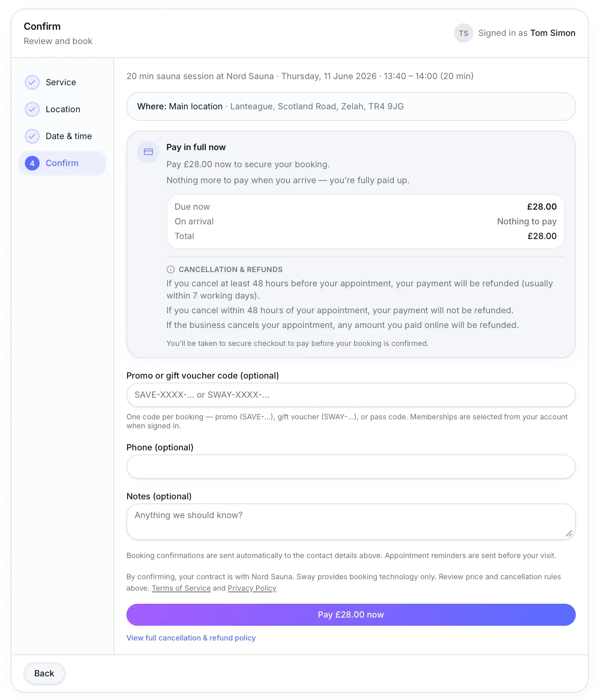Viewport: 597px width, 700px height.
Task: Open the Terms of Service link
Action: pyautogui.click(x=181, y=588)
